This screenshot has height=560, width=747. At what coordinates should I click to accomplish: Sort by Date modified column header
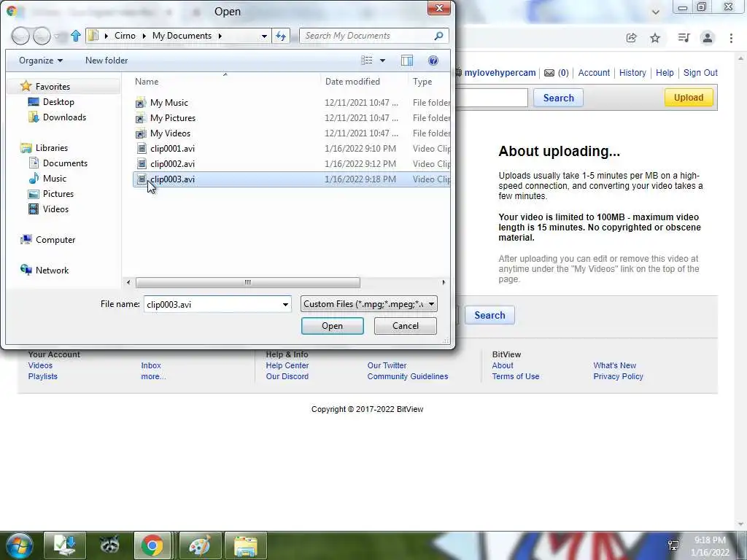coord(352,82)
